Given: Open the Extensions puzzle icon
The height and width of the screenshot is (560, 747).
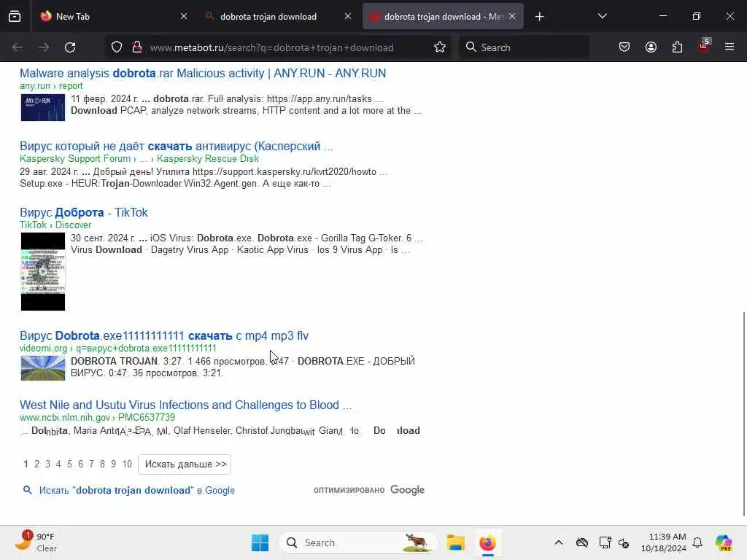Looking at the screenshot, I should point(677,47).
